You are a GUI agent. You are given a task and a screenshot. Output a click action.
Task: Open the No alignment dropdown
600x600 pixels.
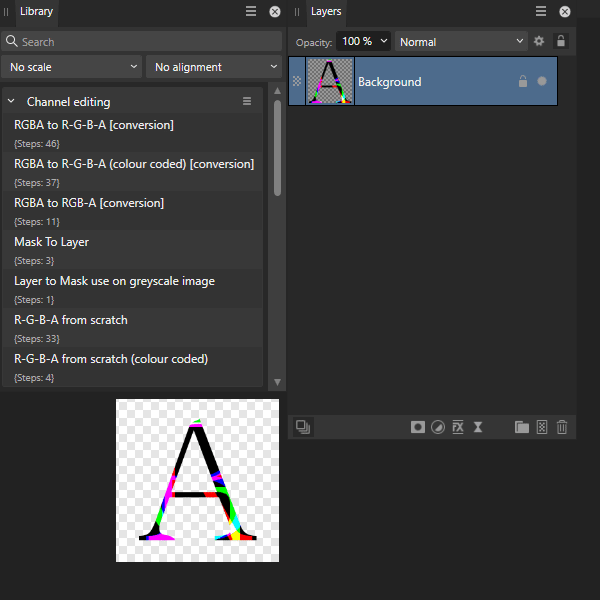(214, 67)
